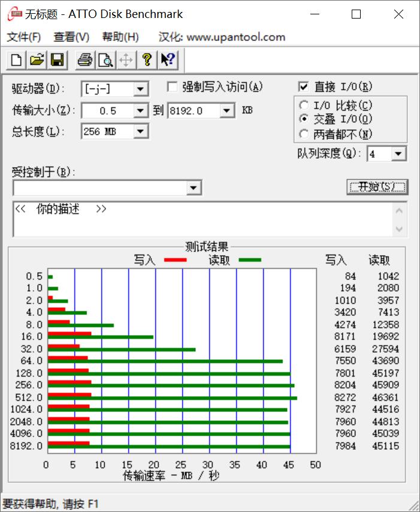Maximize the ATTO Disk Benchmark window
Screen dimensions: 420x512
[356, 14]
